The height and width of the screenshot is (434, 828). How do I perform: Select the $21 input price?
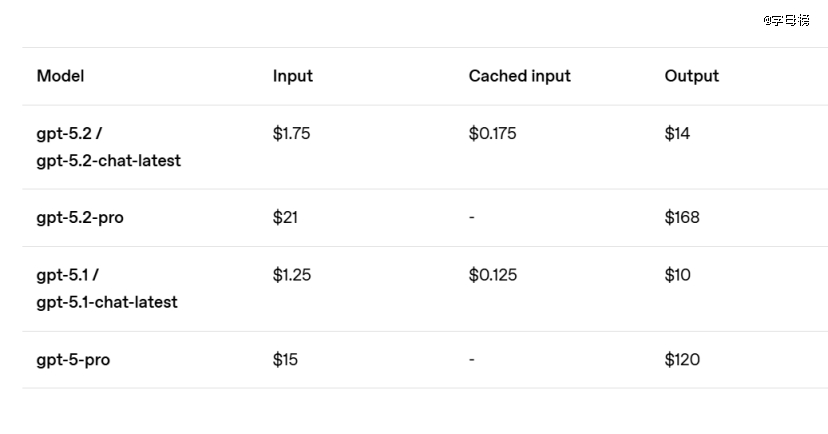coord(285,217)
